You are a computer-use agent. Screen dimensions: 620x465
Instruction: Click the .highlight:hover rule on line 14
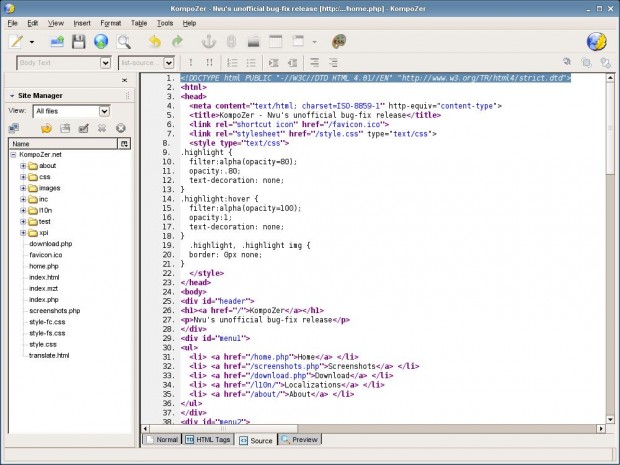[x=220, y=199]
